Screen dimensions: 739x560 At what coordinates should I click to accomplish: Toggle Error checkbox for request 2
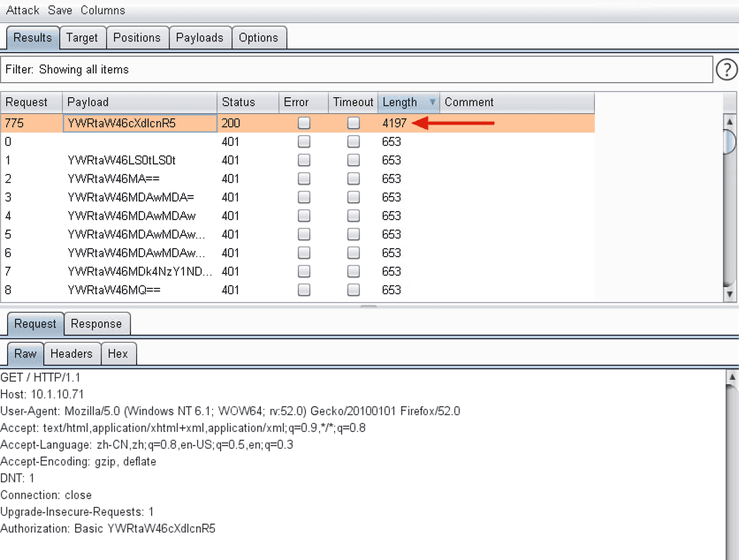pyautogui.click(x=304, y=178)
